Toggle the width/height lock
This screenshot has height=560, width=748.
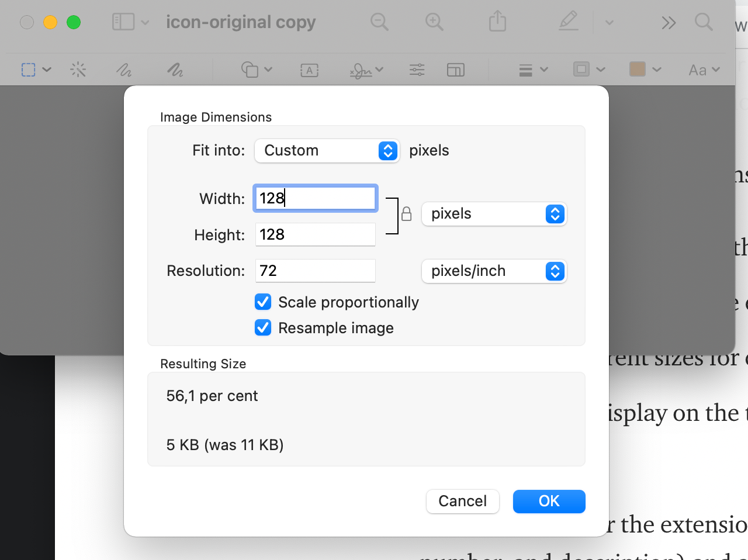[406, 215]
